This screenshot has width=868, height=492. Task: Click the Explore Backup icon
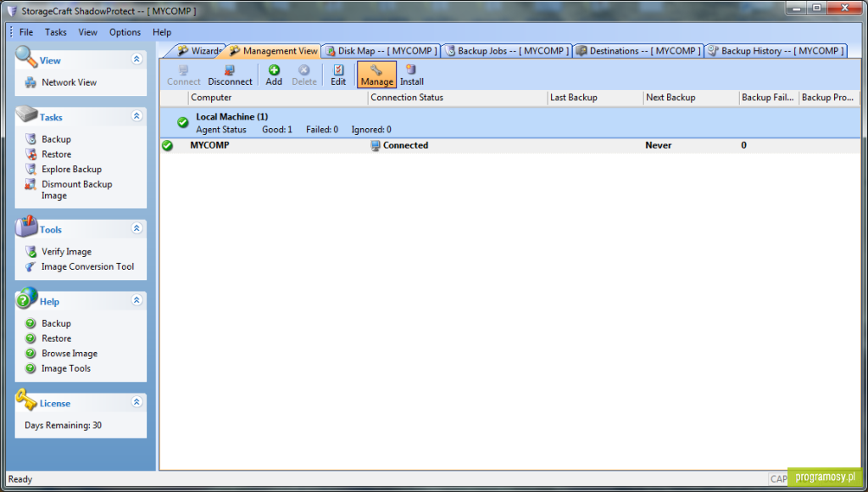[x=31, y=169]
